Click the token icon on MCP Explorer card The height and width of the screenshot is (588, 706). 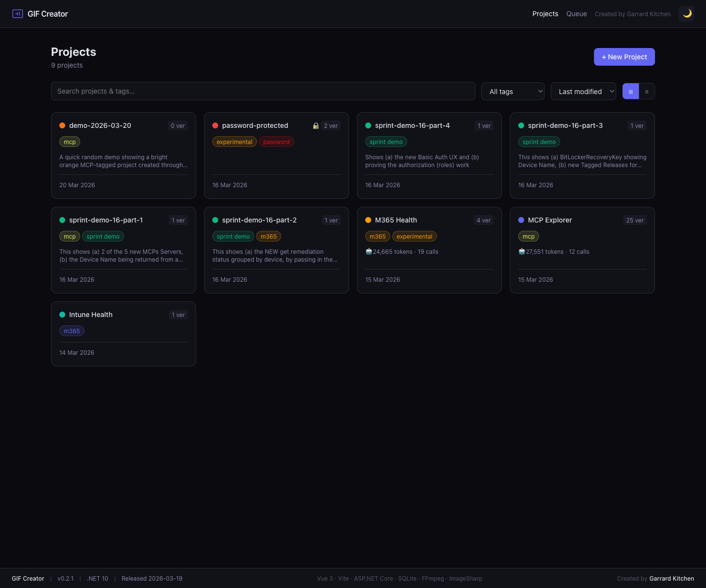pyautogui.click(x=522, y=251)
